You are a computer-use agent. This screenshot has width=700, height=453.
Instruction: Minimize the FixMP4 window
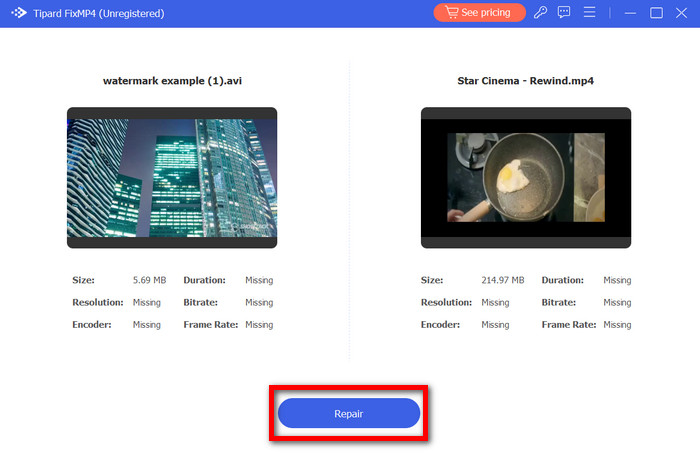coord(630,13)
